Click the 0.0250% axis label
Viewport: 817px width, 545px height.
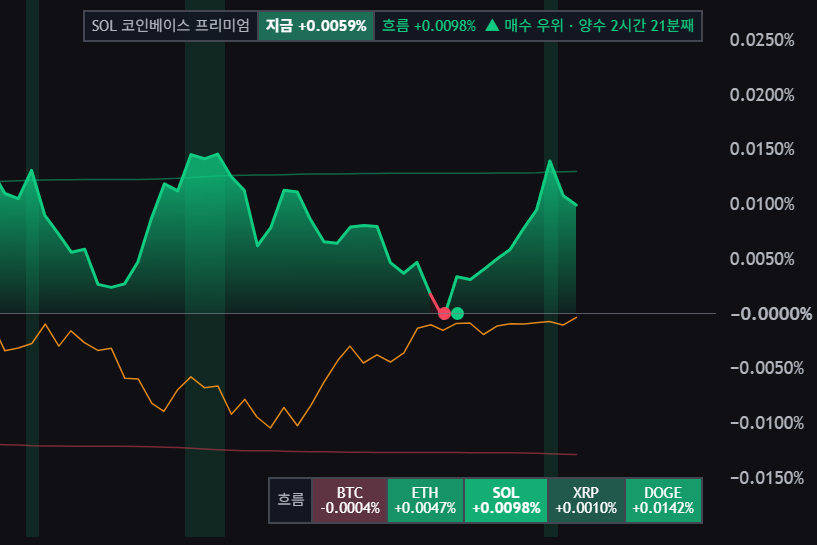(x=762, y=40)
